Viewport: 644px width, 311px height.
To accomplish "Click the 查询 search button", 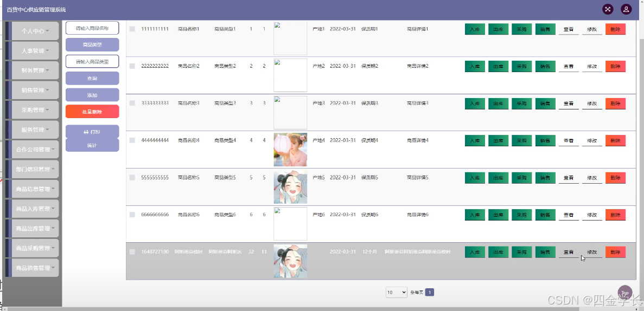I will [92, 79].
